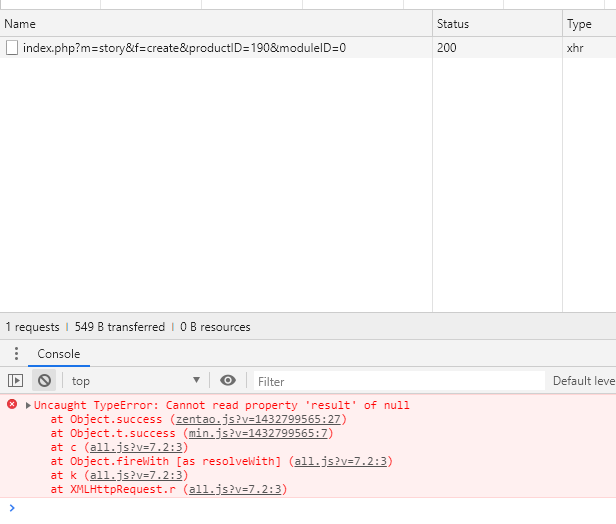The width and height of the screenshot is (616, 524).
Task: Show the console sidebar
Action: click(15, 381)
